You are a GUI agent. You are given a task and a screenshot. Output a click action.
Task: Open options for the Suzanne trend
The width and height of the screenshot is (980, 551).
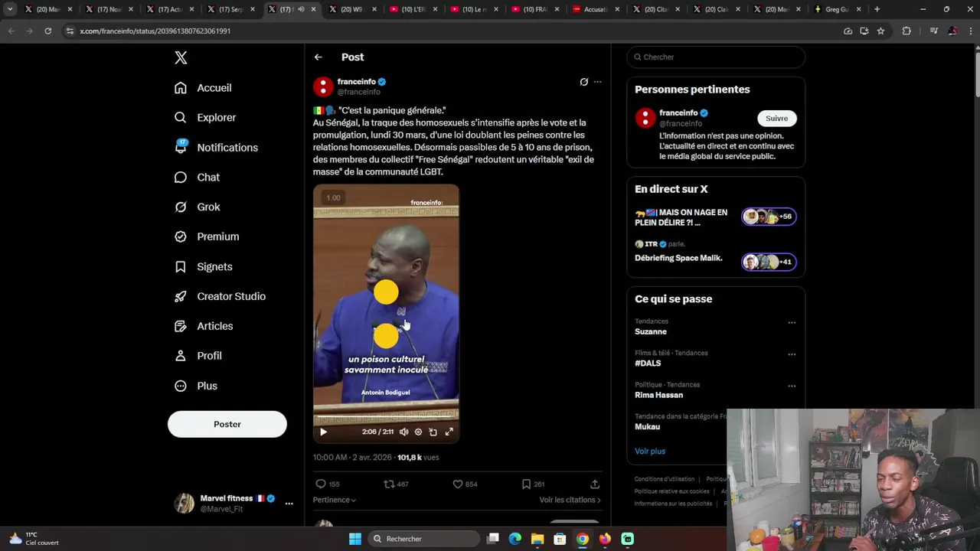pos(792,322)
